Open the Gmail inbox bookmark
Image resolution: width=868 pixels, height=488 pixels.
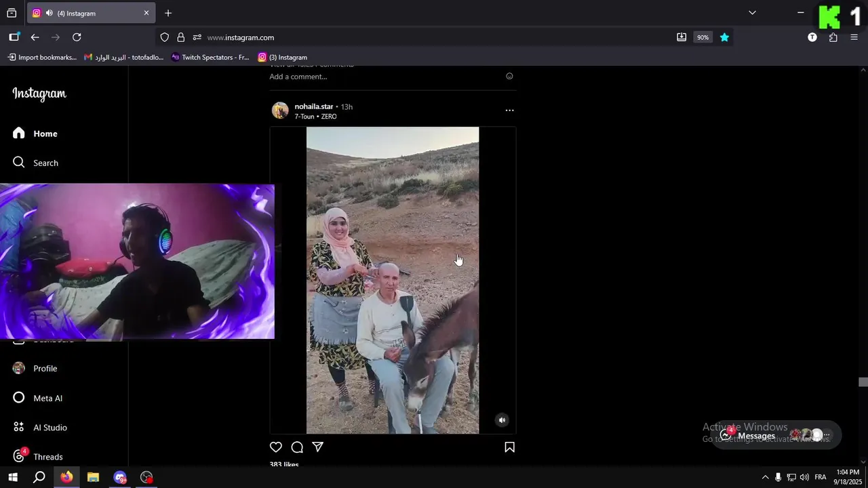(x=123, y=58)
